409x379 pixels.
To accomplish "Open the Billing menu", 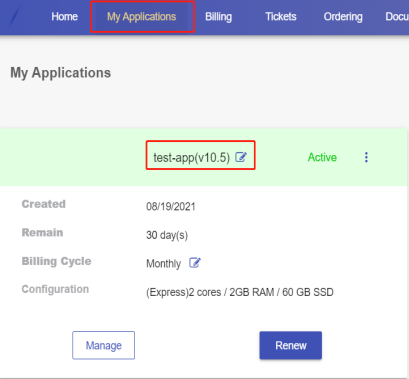I will click(218, 17).
